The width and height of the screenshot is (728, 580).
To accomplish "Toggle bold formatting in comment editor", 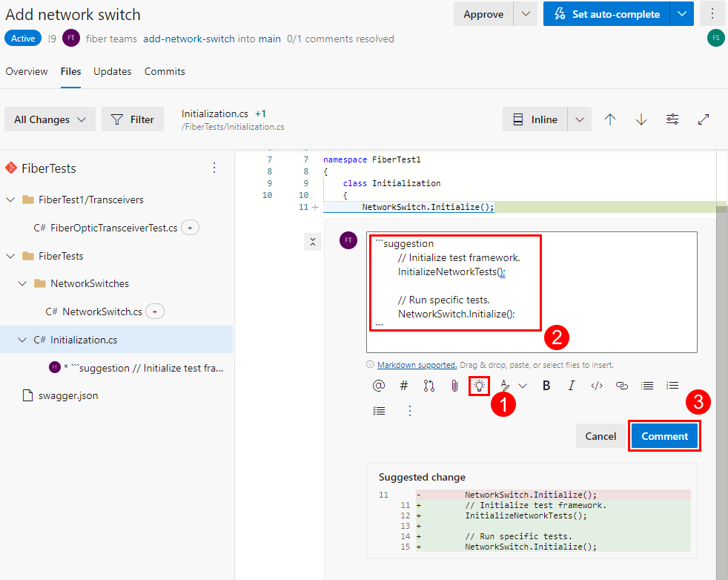I will click(x=546, y=386).
